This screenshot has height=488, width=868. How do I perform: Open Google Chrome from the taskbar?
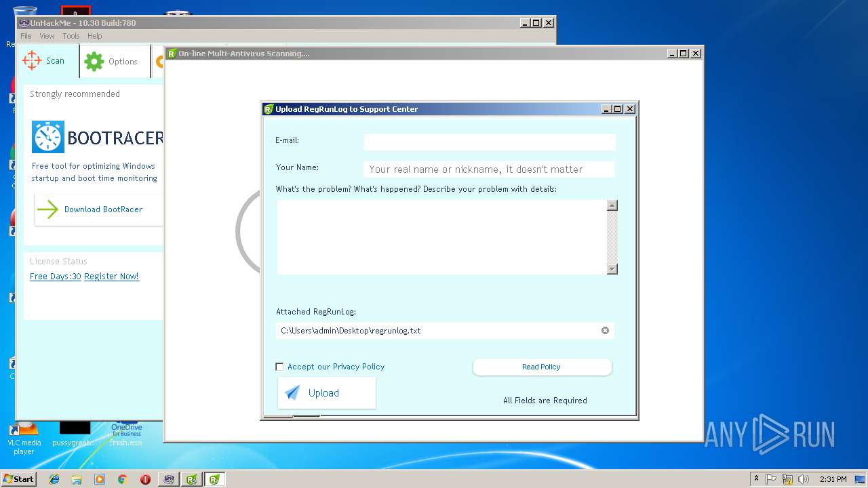pos(122,479)
